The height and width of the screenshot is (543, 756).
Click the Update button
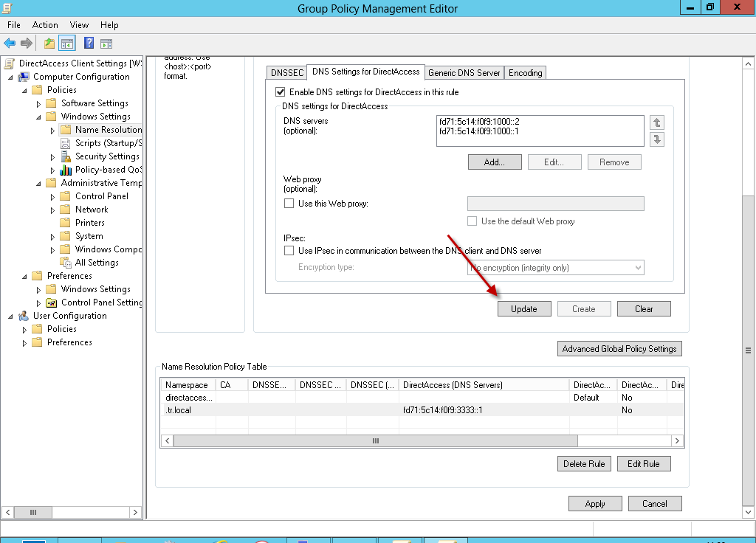point(524,309)
